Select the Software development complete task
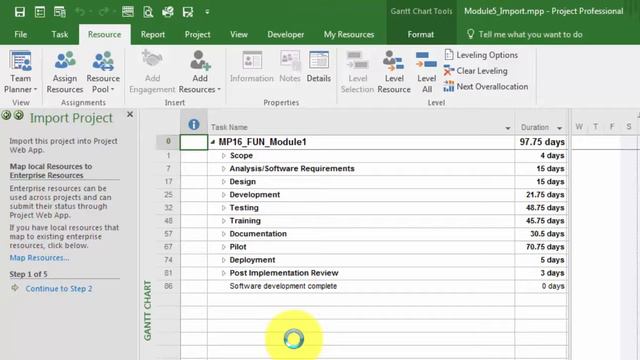This screenshot has height=360, width=640. tap(283, 286)
